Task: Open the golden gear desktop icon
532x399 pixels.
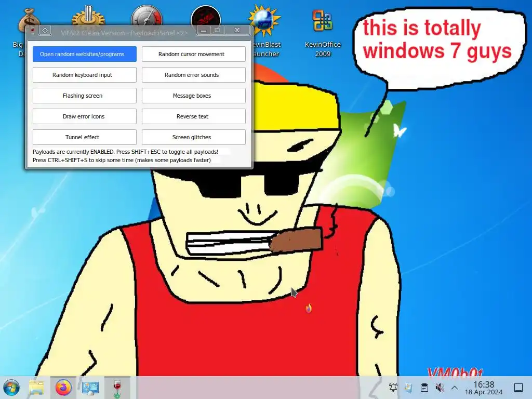Action: click(x=88, y=15)
